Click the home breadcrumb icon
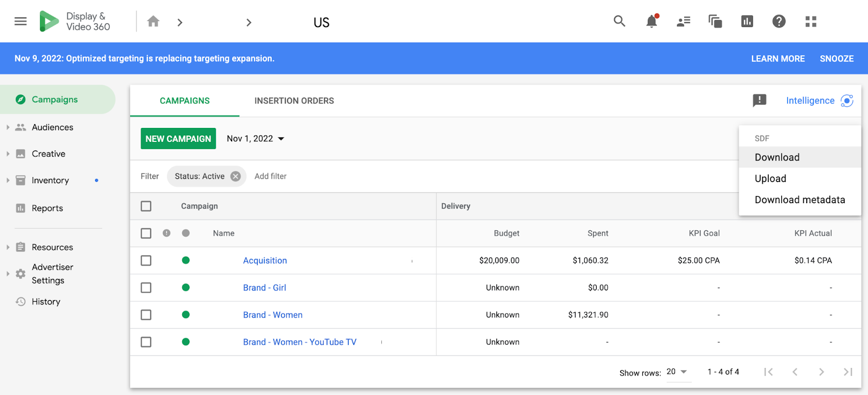 [154, 22]
